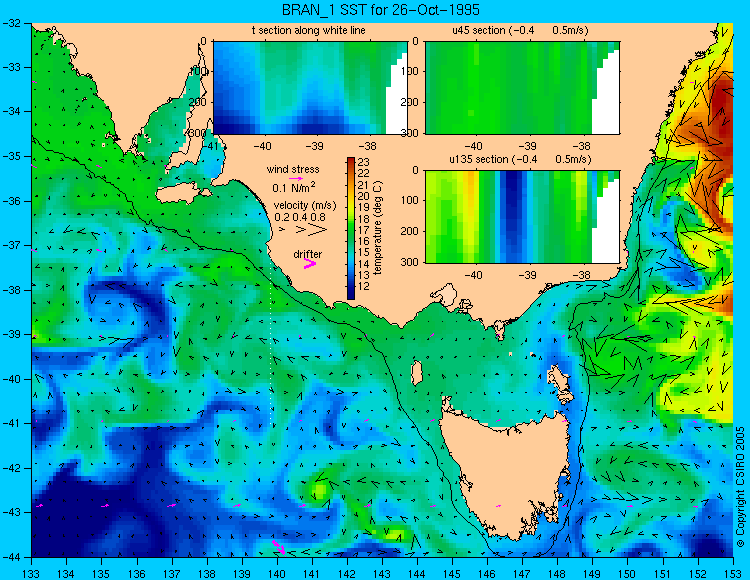
Task: Click colorbar tick label '23'
Action: click(x=364, y=163)
